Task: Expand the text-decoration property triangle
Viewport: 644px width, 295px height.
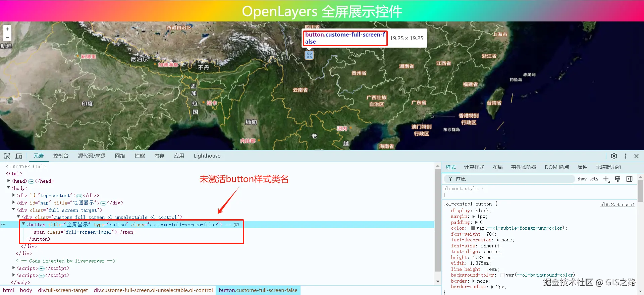Action: [x=498, y=240]
